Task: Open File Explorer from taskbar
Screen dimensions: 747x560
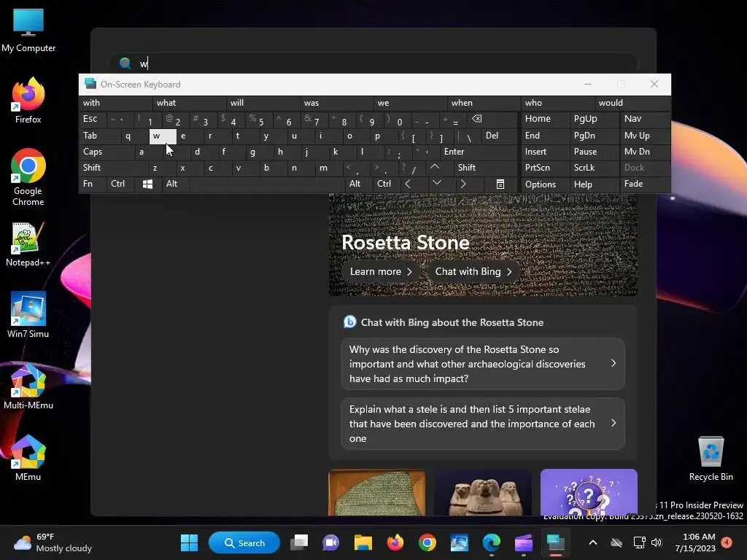Action: coord(363,542)
